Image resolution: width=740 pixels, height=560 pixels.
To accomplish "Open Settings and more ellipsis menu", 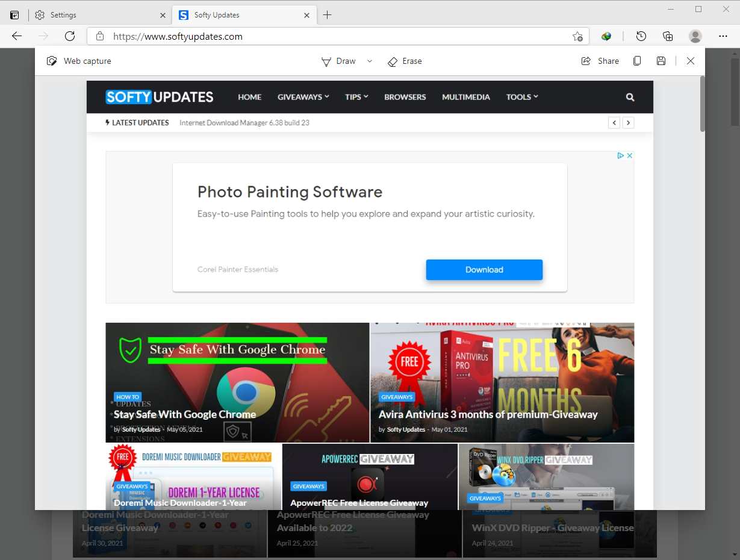I will pyautogui.click(x=723, y=36).
